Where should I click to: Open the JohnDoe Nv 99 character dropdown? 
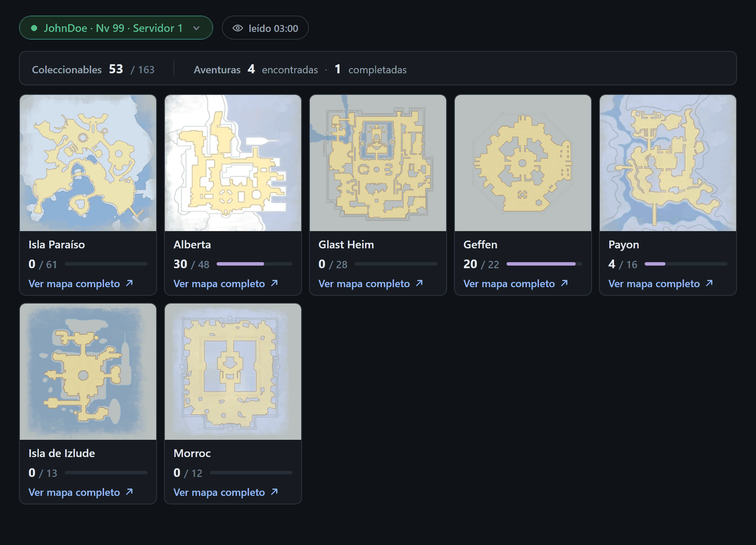116,28
